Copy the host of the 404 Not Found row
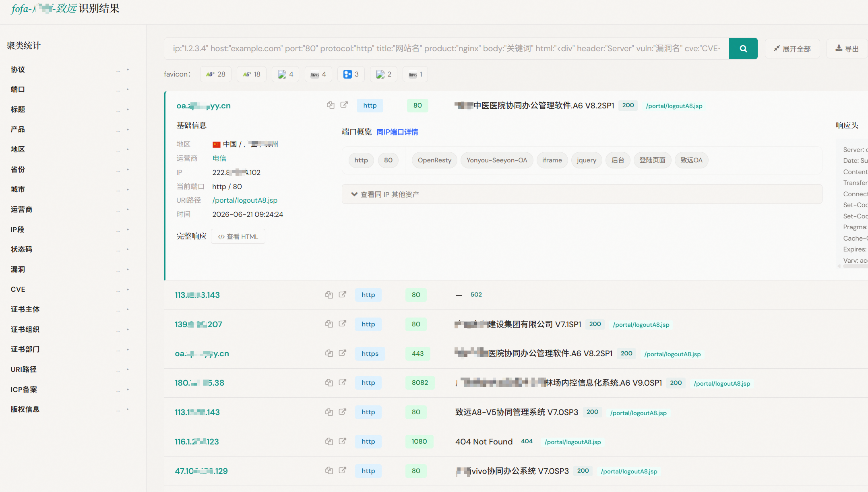 329,441
